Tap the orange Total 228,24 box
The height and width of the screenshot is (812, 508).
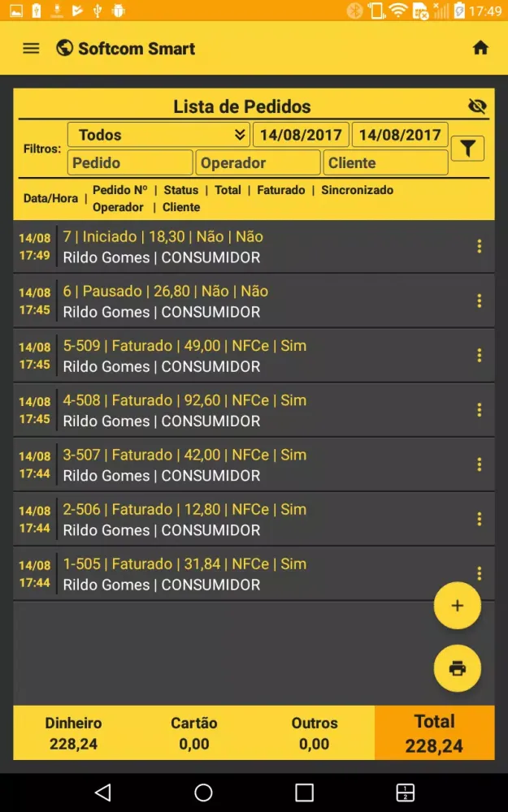tap(434, 733)
